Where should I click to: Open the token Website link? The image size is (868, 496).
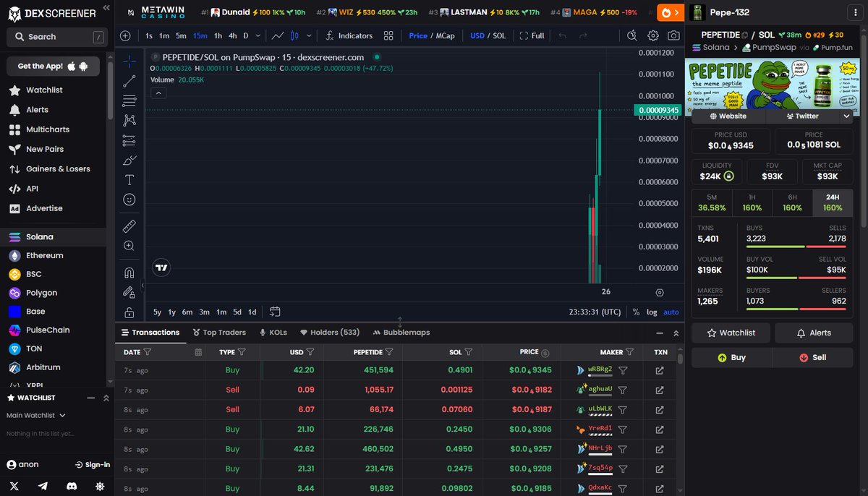(728, 116)
